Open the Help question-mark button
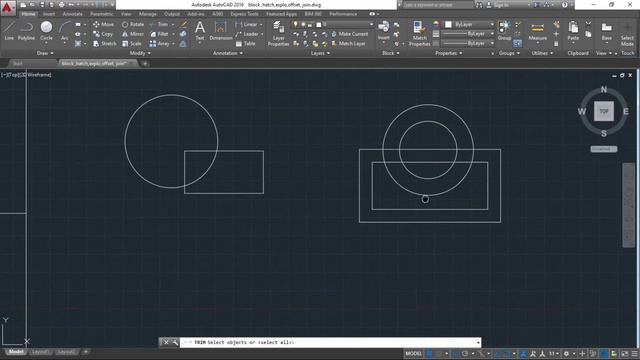 (x=564, y=5)
